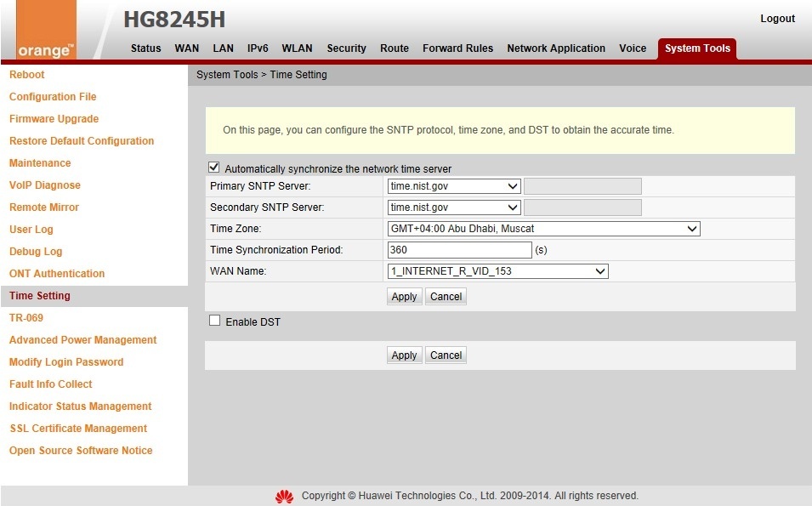This screenshot has width=812, height=506.
Task: Open User Log in the sidebar
Action: (31, 230)
